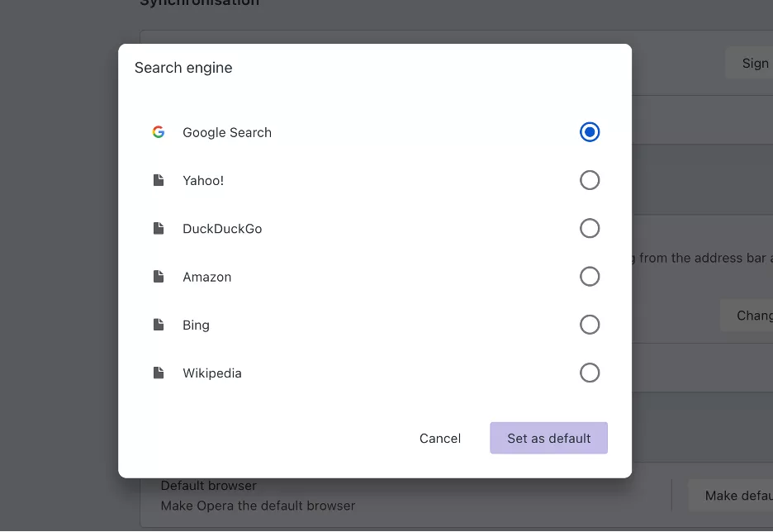Click the page icon beside DuckDuckGo
Viewport: 773px width, 532px height.
[x=159, y=228]
